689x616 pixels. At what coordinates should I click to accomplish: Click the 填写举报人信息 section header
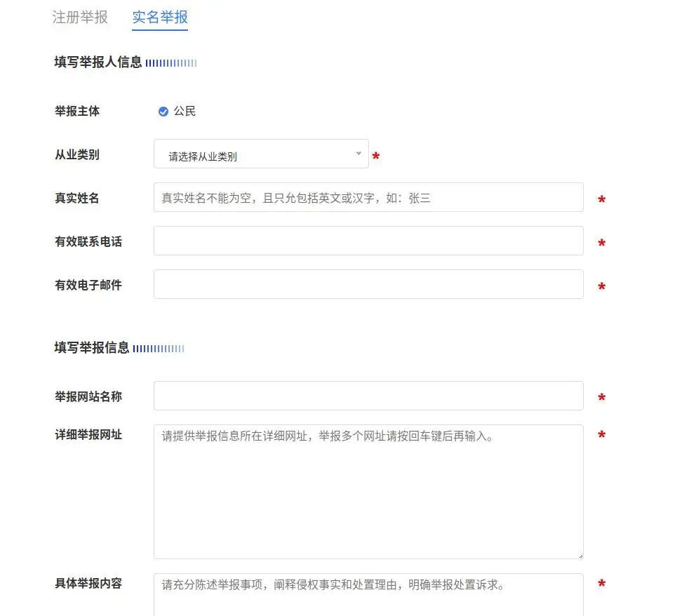click(x=100, y=62)
